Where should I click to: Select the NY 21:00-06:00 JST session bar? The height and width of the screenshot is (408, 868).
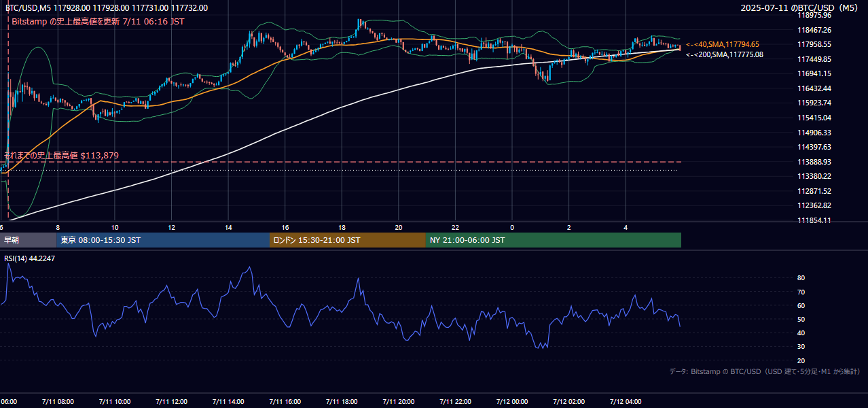click(x=554, y=240)
